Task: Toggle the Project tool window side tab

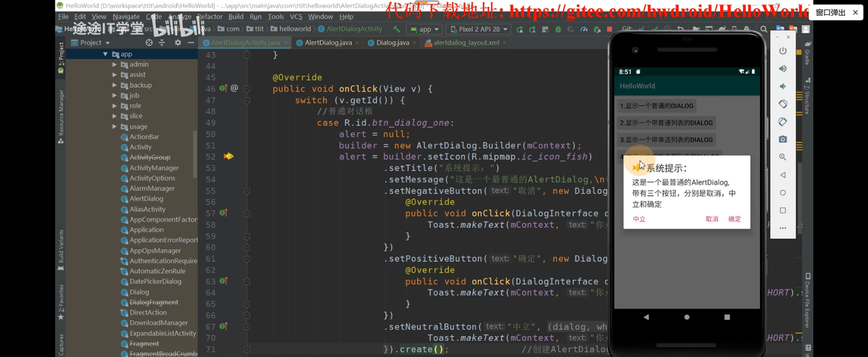Action: pos(60,58)
